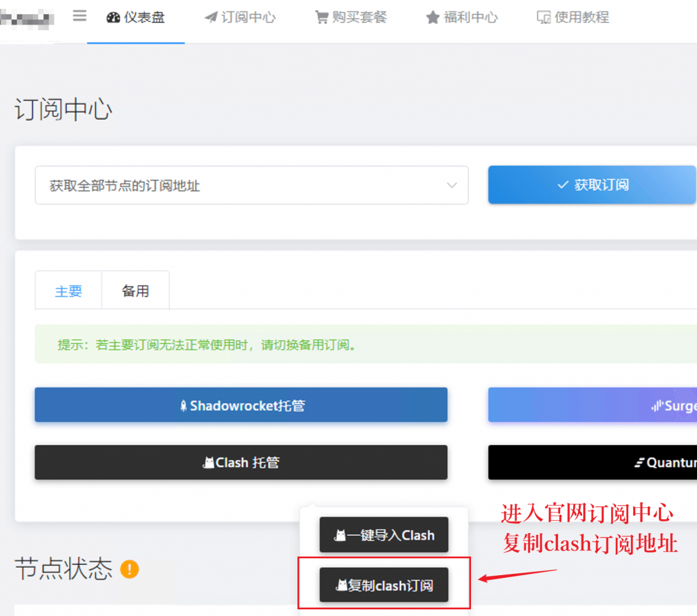Select the 主要 subscription tab
This screenshot has height=616, width=697.
(x=69, y=291)
